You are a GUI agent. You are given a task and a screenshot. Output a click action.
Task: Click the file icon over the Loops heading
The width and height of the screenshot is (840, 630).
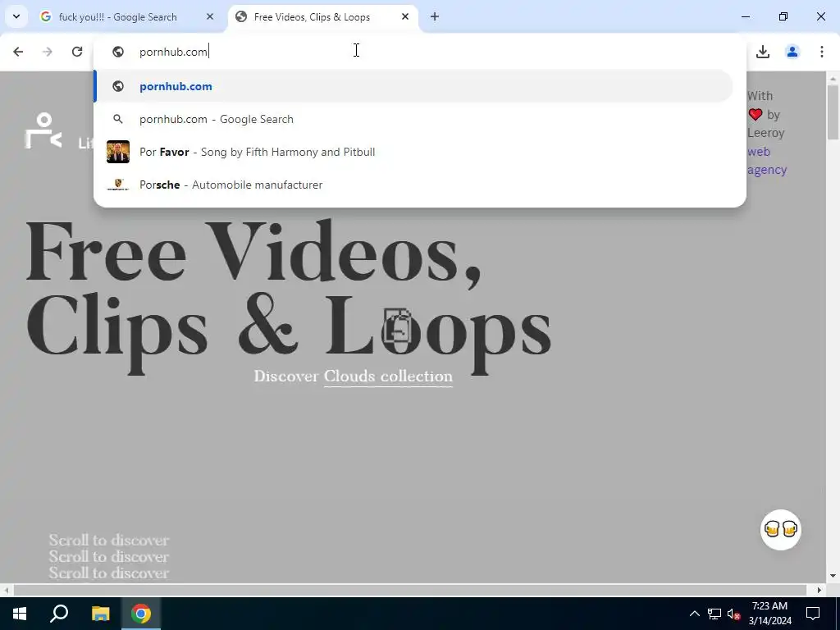point(396,325)
